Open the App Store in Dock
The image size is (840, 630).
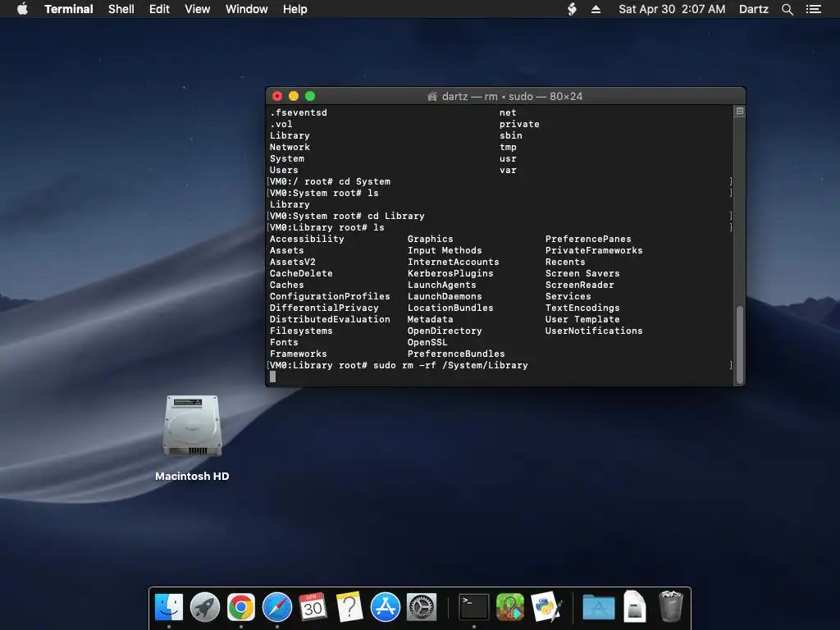[x=386, y=608]
